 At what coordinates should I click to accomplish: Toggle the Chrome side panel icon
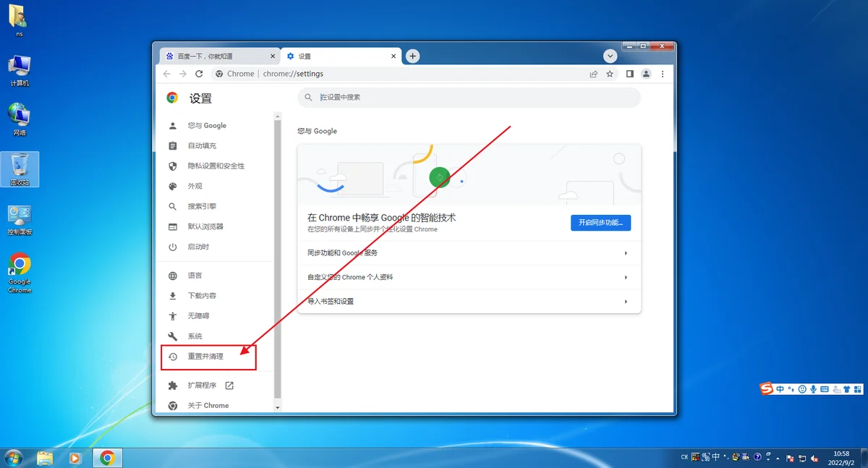pos(630,74)
